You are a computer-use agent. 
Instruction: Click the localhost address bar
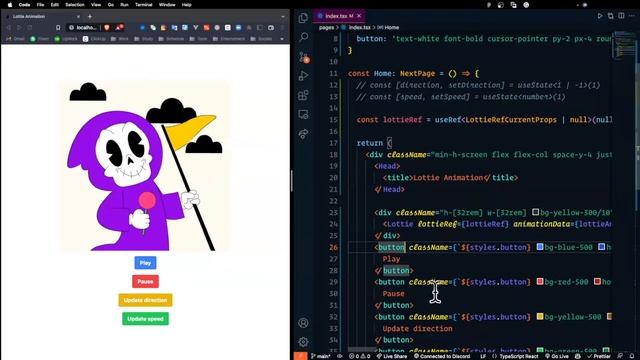96,28
